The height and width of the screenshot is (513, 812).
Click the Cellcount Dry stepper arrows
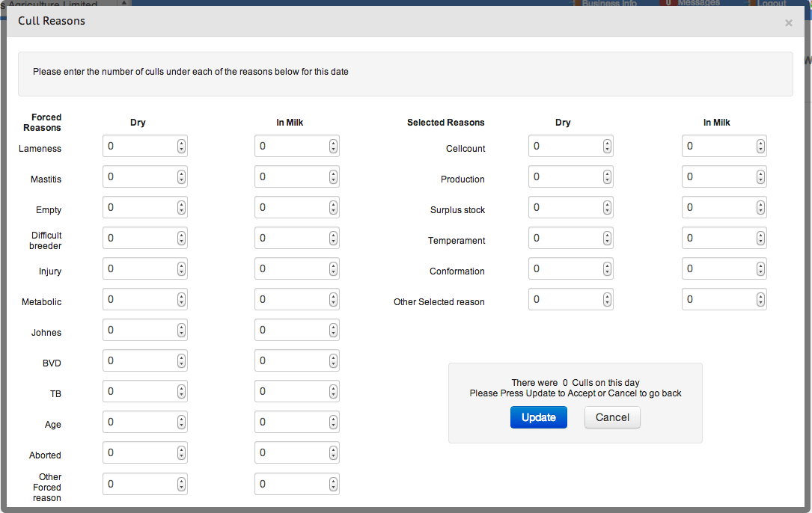tap(607, 147)
